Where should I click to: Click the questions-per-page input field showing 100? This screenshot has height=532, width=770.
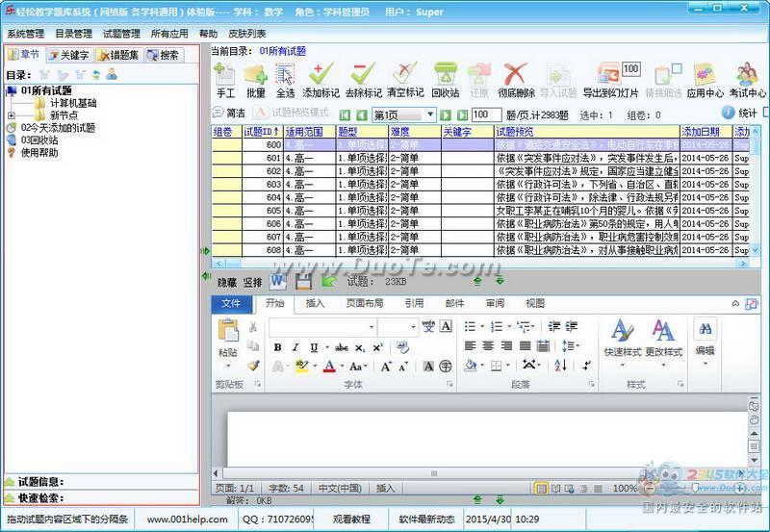pos(486,114)
